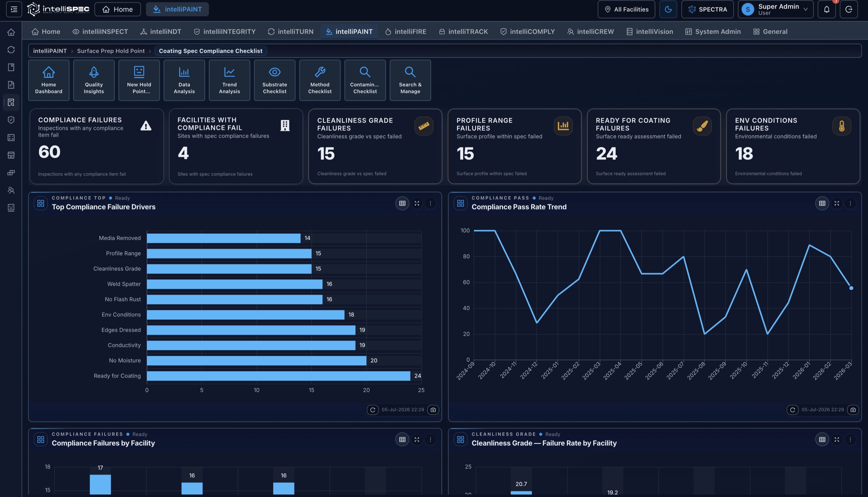Take snapshot of Top Compliance Failure Drivers chart
The width and height of the screenshot is (868, 497).
click(x=433, y=410)
